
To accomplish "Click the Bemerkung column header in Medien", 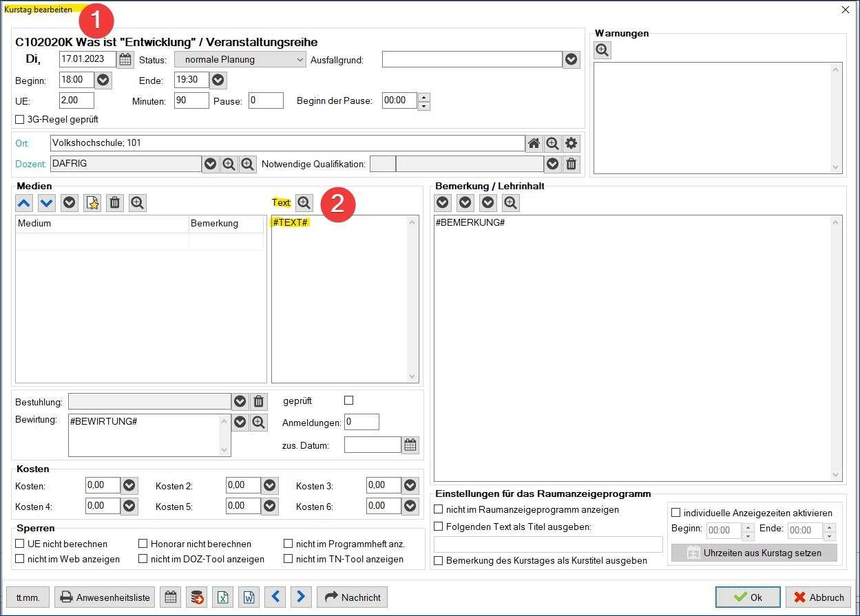I will point(227,224).
